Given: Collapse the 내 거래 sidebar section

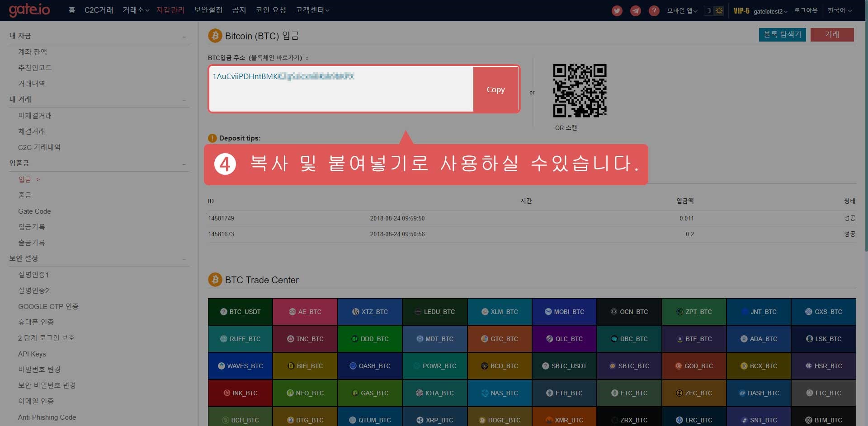Looking at the screenshot, I should [x=184, y=100].
